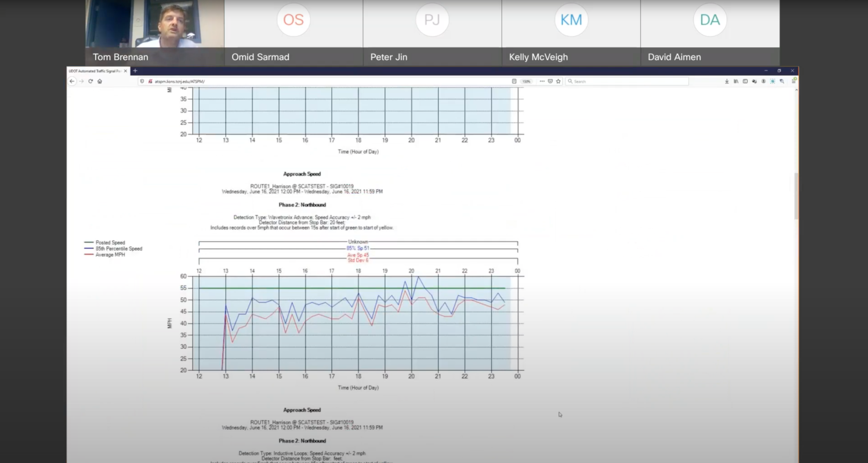Click the 85th Percentile Speed legend swatch
This screenshot has width=868, height=463.
pos(89,249)
